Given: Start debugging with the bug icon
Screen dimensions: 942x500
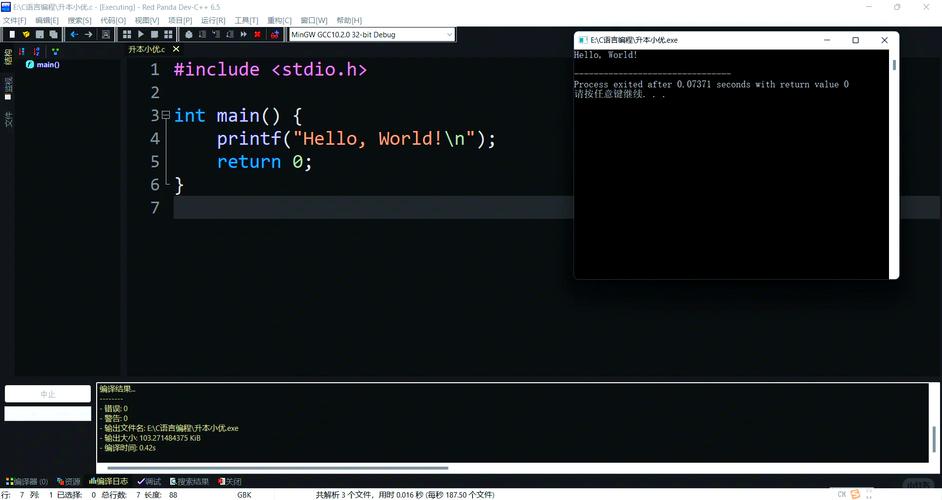Looking at the screenshot, I should [x=189, y=35].
